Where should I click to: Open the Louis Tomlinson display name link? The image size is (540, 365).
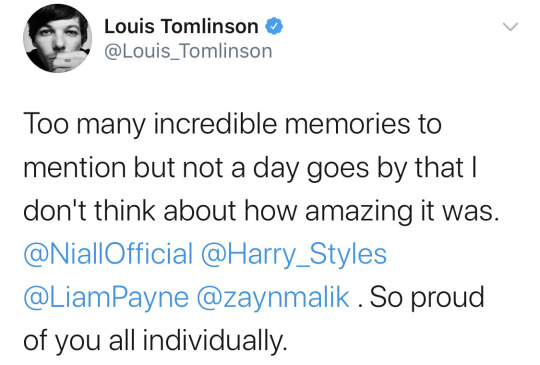pyautogui.click(x=181, y=27)
